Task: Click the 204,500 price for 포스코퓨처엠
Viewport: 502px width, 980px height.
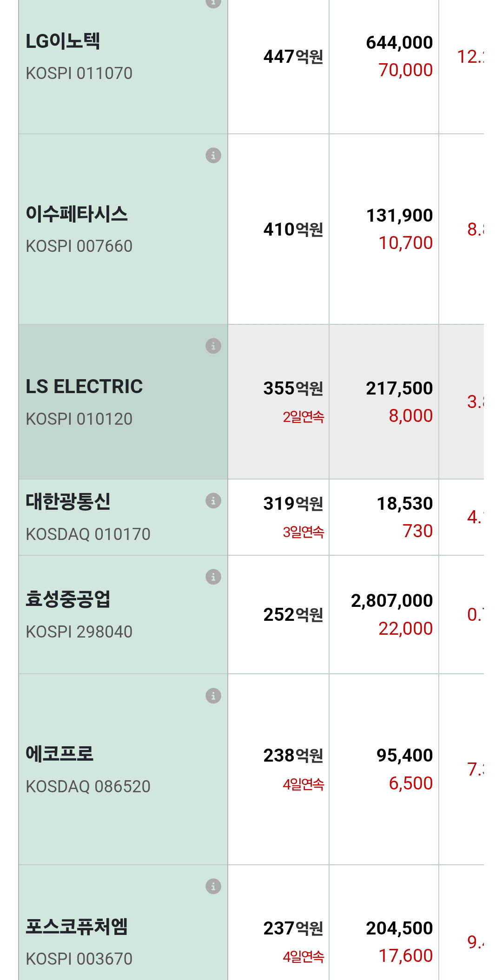Action: tap(399, 928)
